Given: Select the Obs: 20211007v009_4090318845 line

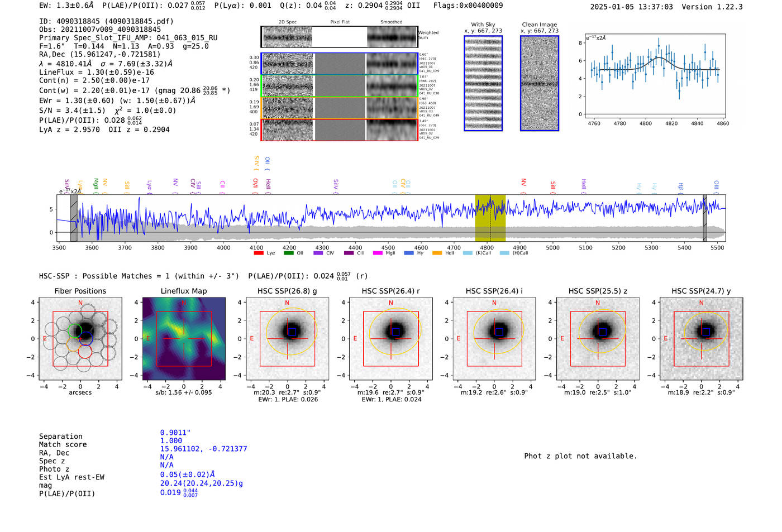Looking at the screenshot, I should tap(100, 30).
